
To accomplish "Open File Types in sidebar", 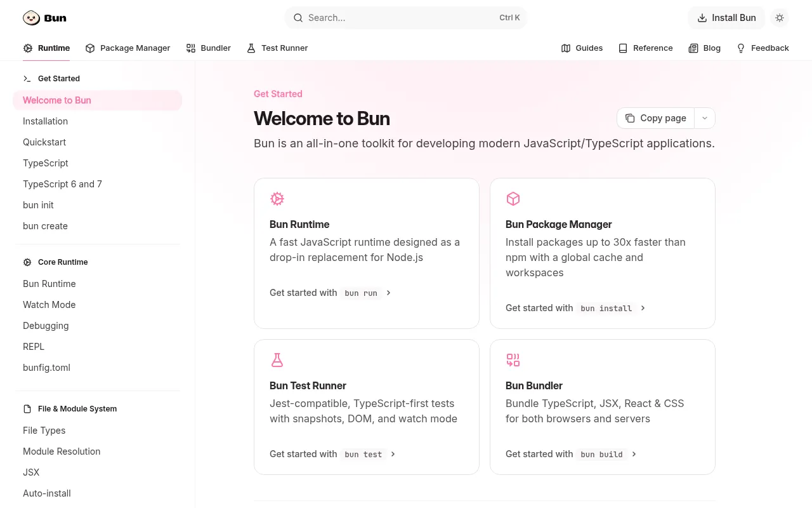I will click(97, 431).
